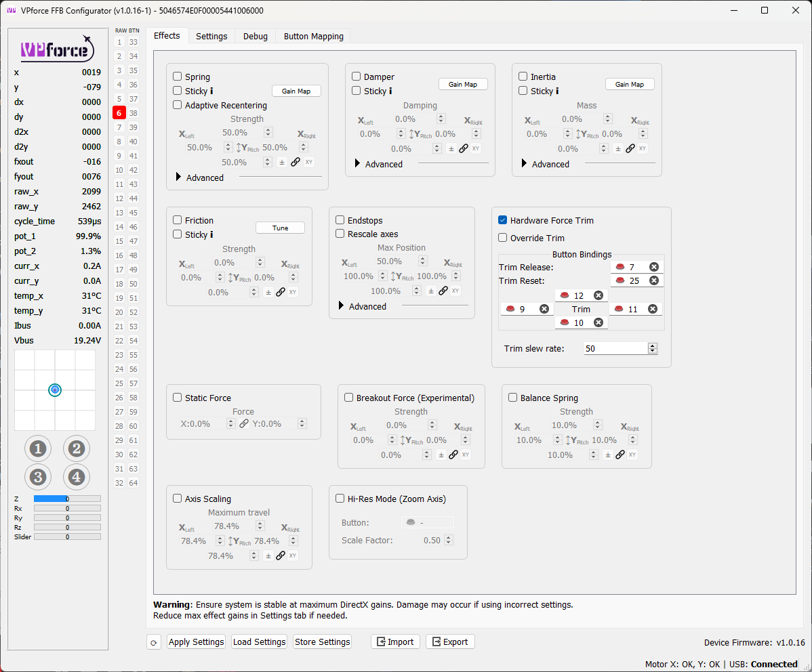Viewport: 812px width, 672px height.
Task: Click the link icon in Spring strength
Action: pos(295,162)
